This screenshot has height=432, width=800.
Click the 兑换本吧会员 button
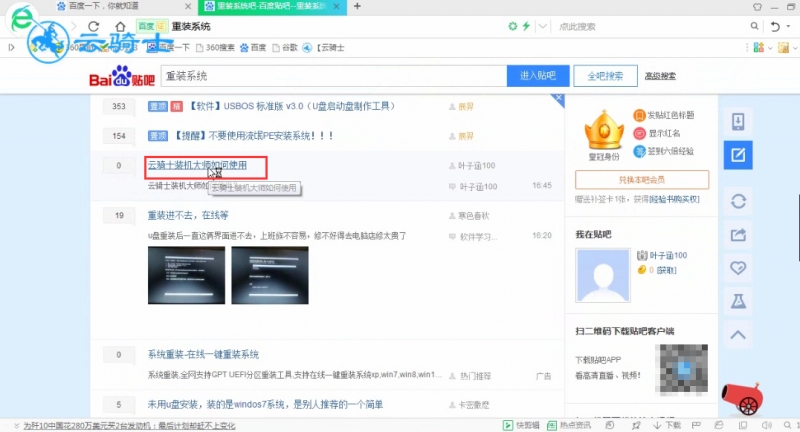pyautogui.click(x=642, y=180)
